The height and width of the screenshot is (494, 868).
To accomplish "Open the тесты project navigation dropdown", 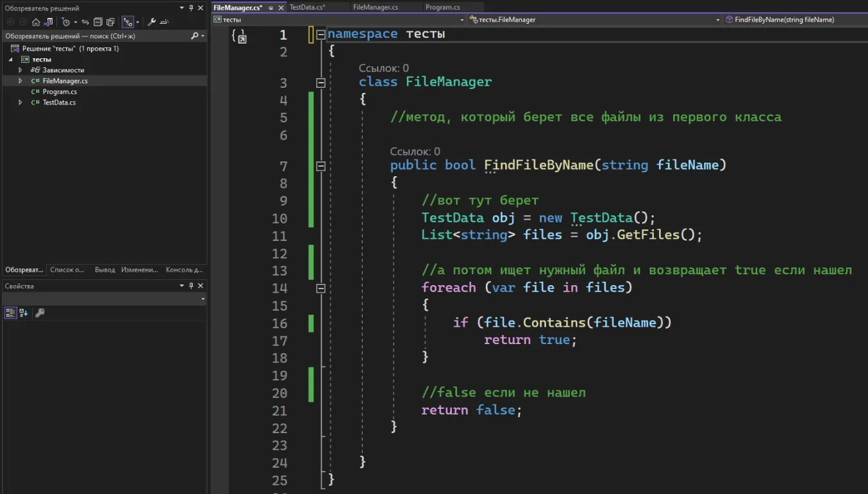I will [x=463, y=20].
